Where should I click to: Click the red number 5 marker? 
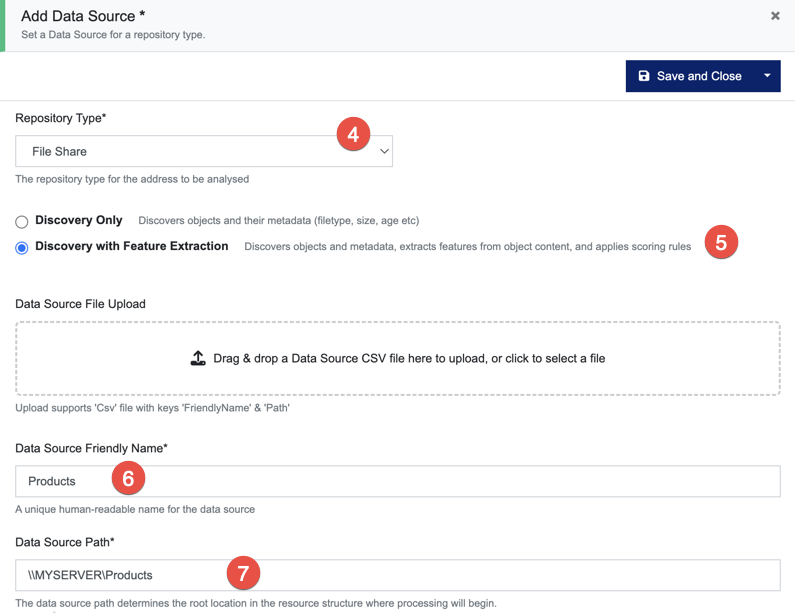[721, 242]
